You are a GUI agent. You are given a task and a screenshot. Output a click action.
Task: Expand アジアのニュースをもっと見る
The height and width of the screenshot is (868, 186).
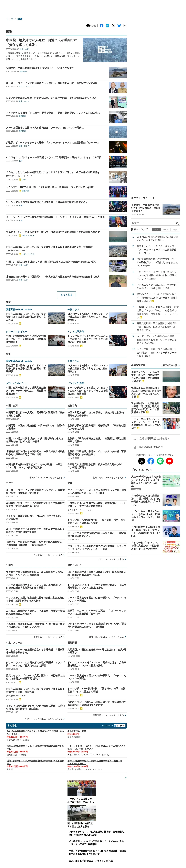(x=49, y=555)
